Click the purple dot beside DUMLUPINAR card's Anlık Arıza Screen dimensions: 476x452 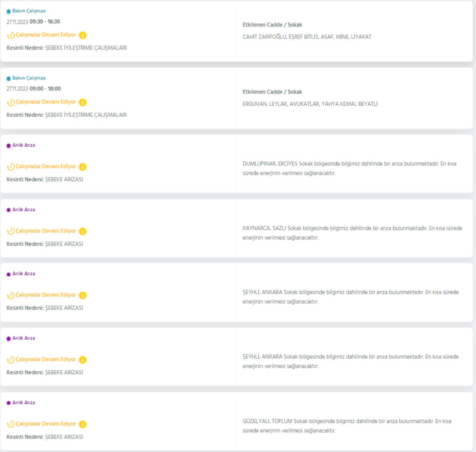click(9, 146)
